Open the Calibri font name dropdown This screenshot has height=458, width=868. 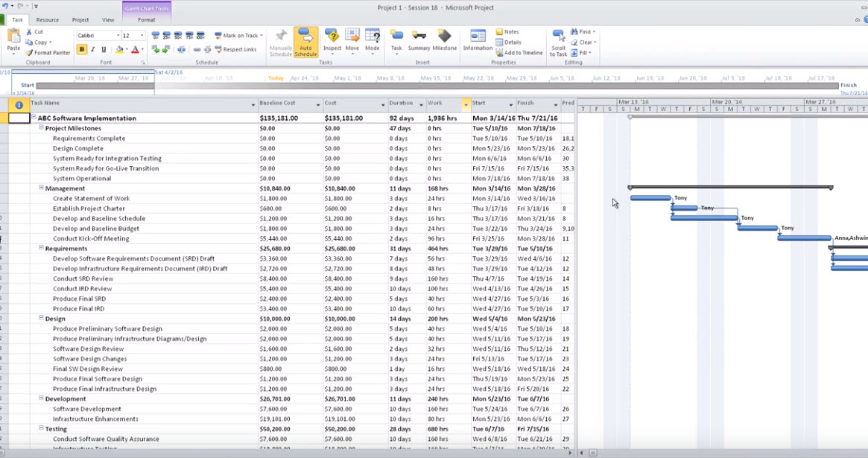click(x=118, y=36)
